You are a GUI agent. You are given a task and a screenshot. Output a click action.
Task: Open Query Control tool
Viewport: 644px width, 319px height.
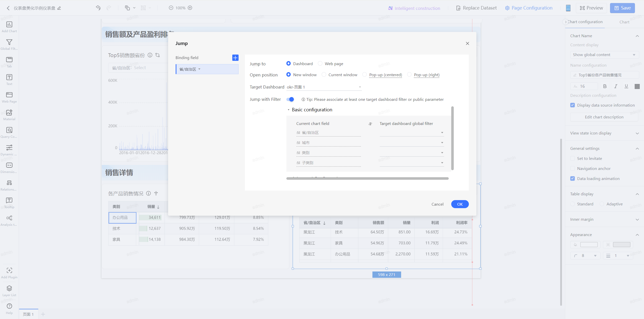(x=9, y=132)
